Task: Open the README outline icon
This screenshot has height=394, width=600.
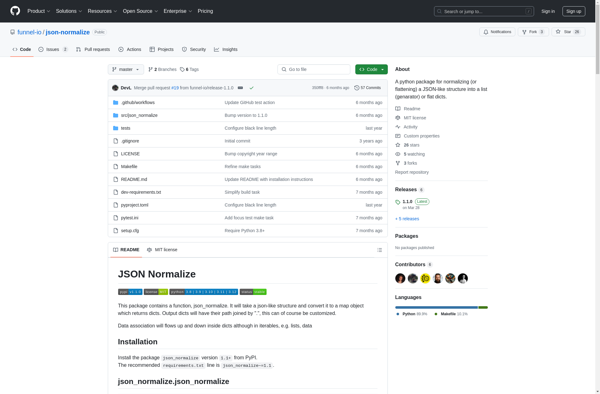Action: (379, 250)
